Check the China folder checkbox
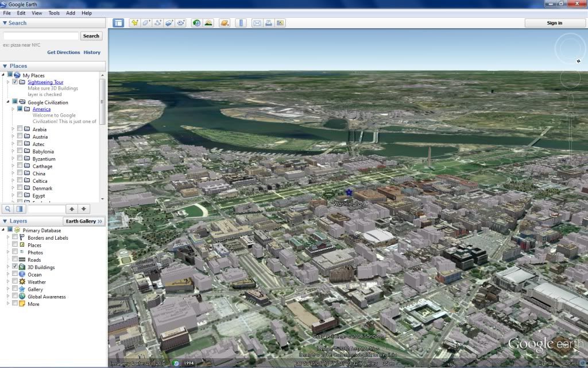Viewport: 588px width, 368px height. pos(20,173)
